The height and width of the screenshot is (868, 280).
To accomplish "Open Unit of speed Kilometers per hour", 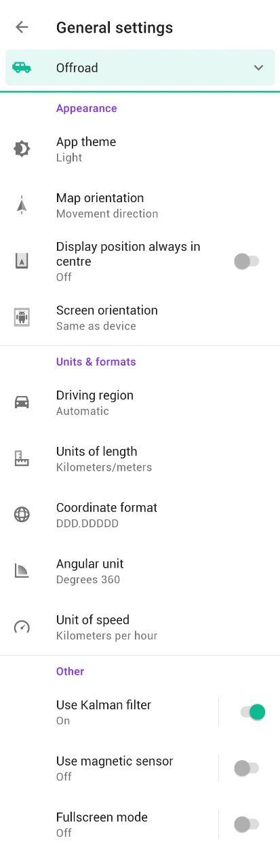I will (140, 627).
